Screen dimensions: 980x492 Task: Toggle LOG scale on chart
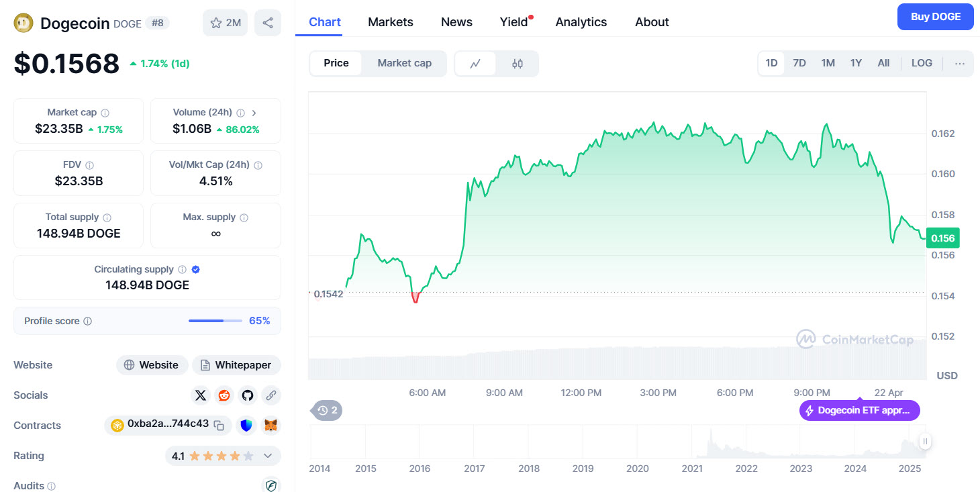click(x=922, y=63)
